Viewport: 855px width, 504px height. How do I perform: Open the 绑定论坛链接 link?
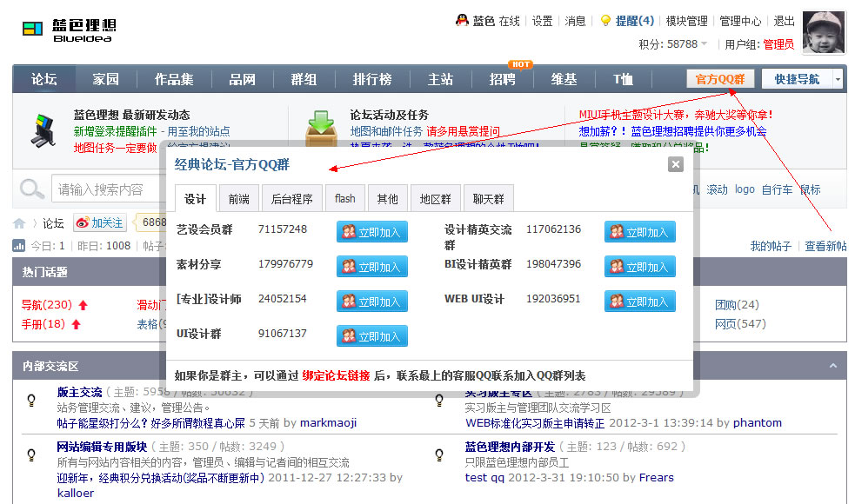[x=336, y=375]
